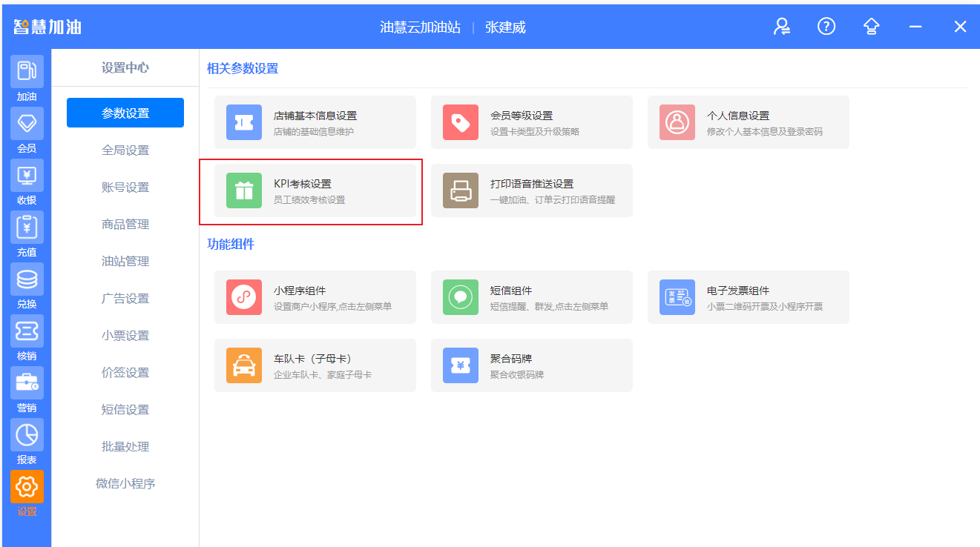Open 会员等级设置 card
The height and width of the screenshot is (547, 980).
531,122
